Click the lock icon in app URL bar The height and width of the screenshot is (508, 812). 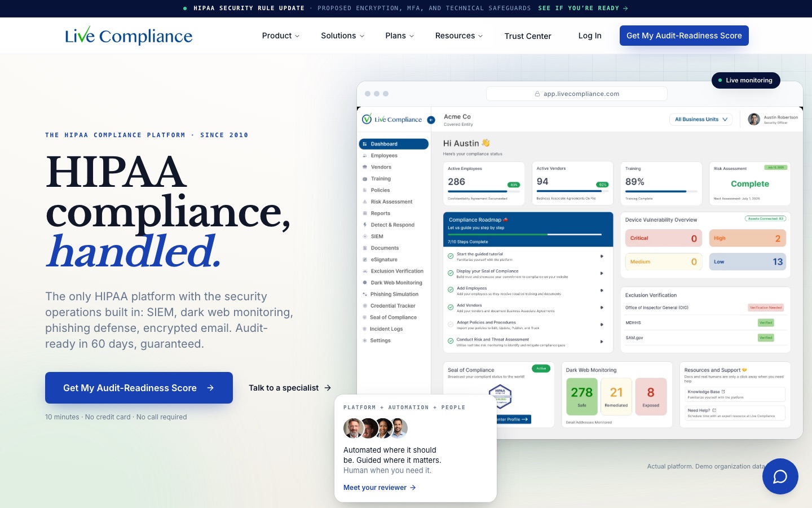point(537,94)
